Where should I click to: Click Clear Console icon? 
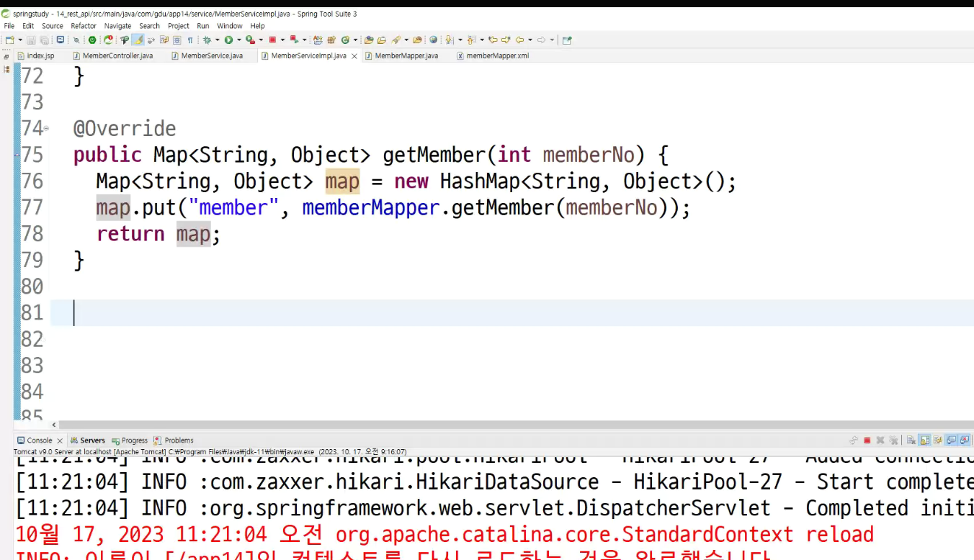click(911, 441)
